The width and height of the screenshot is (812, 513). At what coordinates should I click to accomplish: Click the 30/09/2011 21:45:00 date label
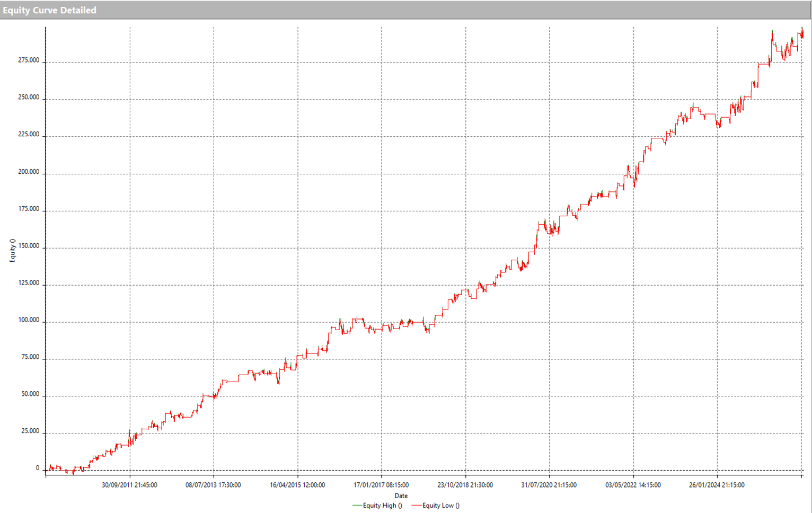[x=129, y=485]
